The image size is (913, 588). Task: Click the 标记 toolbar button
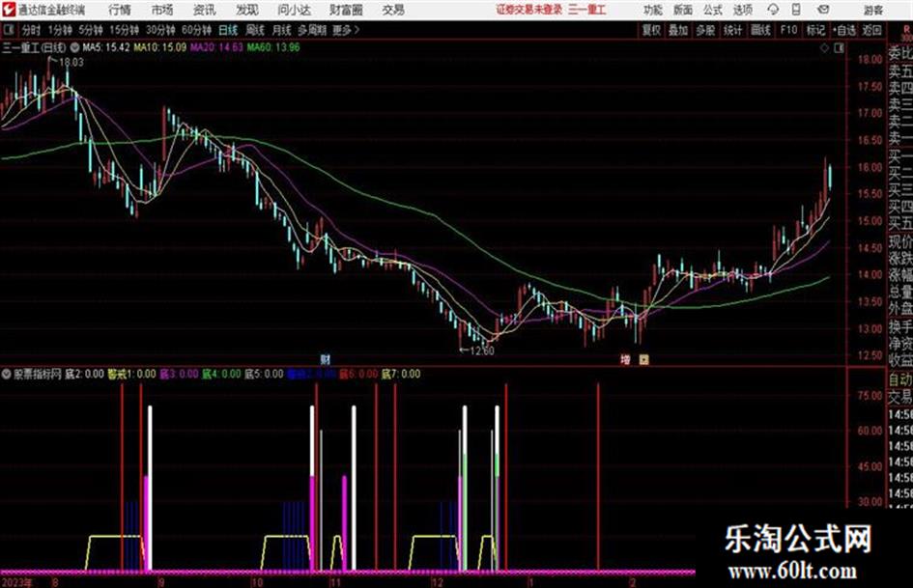tap(815, 30)
